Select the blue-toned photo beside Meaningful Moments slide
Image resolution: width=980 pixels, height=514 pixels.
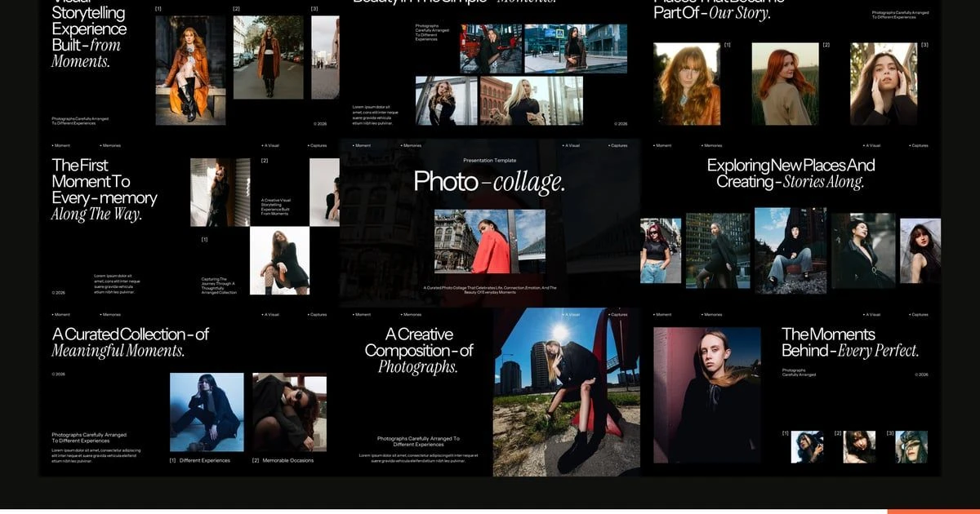click(207, 412)
